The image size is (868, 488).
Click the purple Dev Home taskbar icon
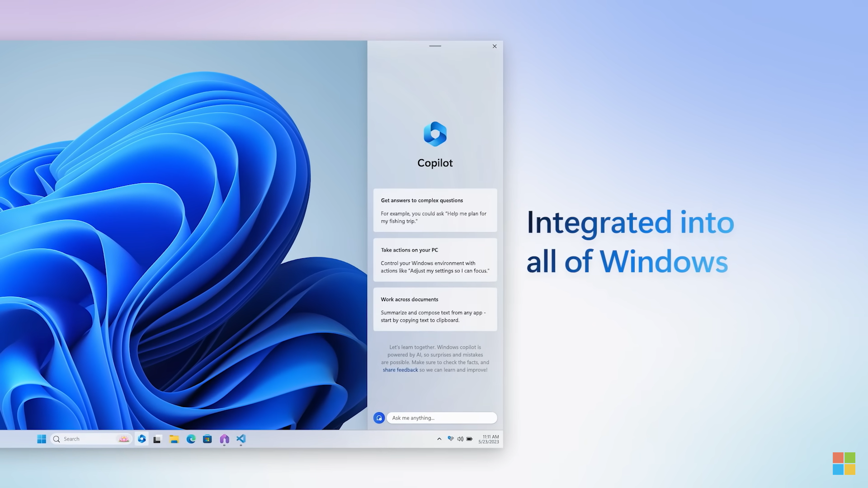224,439
